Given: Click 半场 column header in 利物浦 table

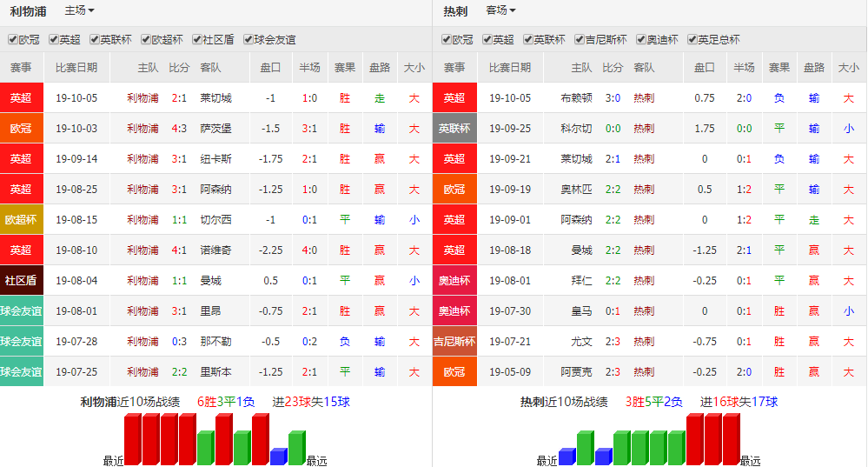Looking at the screenshot, I should click(309, 68).
